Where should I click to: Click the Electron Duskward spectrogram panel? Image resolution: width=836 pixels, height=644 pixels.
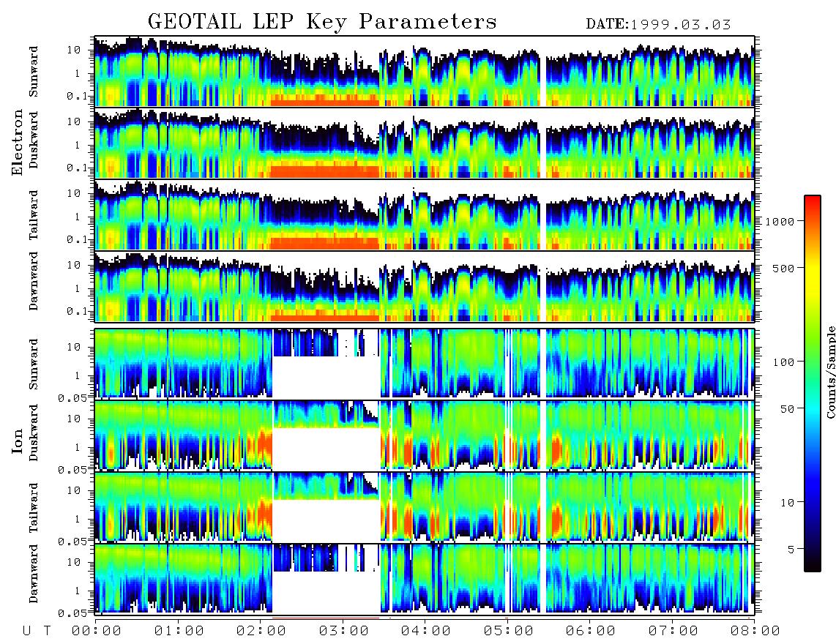tap(425, 143)
